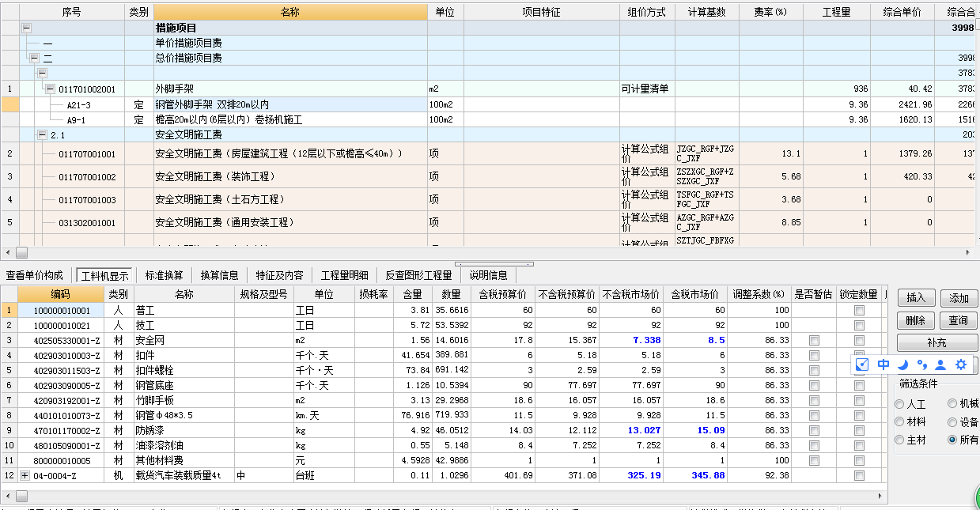Toggle the punctuation icon in IME toolbar
This screenshot has height=510, width=980.
coord(921,365)
